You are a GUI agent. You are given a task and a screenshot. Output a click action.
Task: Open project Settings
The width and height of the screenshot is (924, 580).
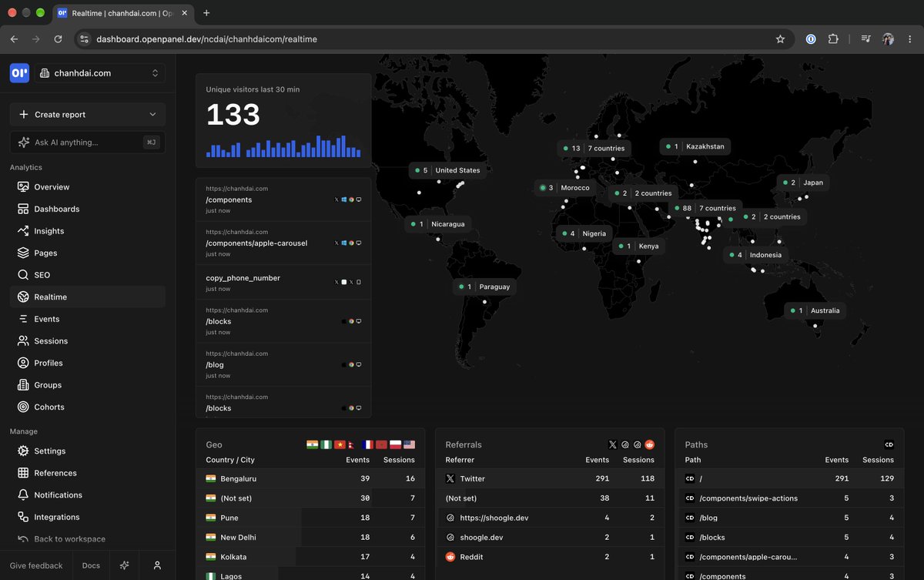(88, 451)
